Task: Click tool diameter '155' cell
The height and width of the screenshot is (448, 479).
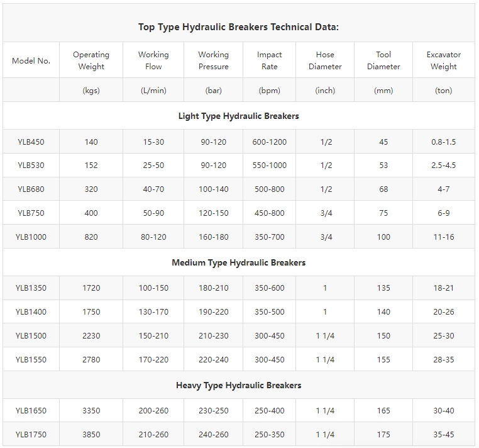Action: tap(383, 359)
